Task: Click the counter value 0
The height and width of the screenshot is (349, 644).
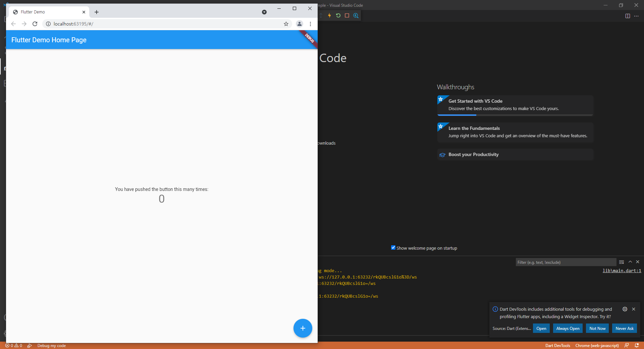Action: [x=162, y=199]
